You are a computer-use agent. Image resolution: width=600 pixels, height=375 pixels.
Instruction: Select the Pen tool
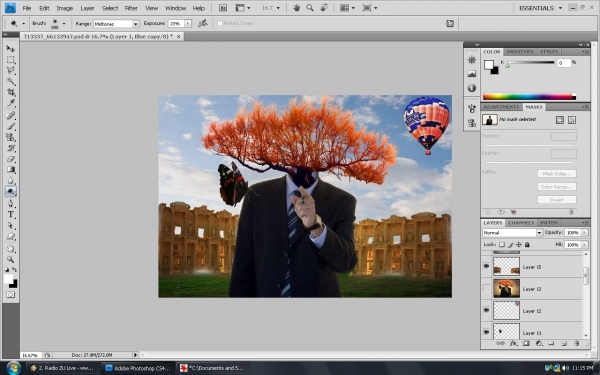10,204
